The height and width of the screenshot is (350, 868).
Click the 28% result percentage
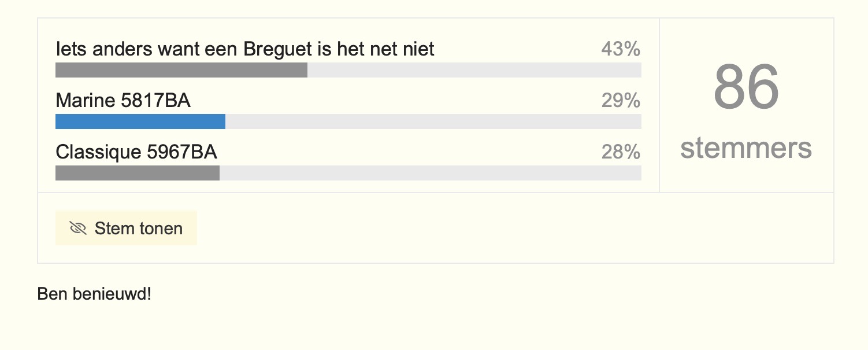(621, 152)
